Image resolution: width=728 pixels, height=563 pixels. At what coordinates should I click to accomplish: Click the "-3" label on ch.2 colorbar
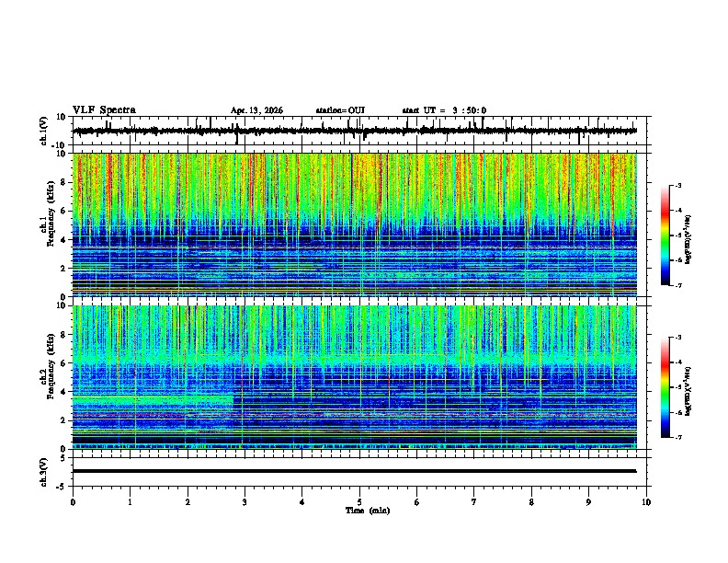click(678, 338)
